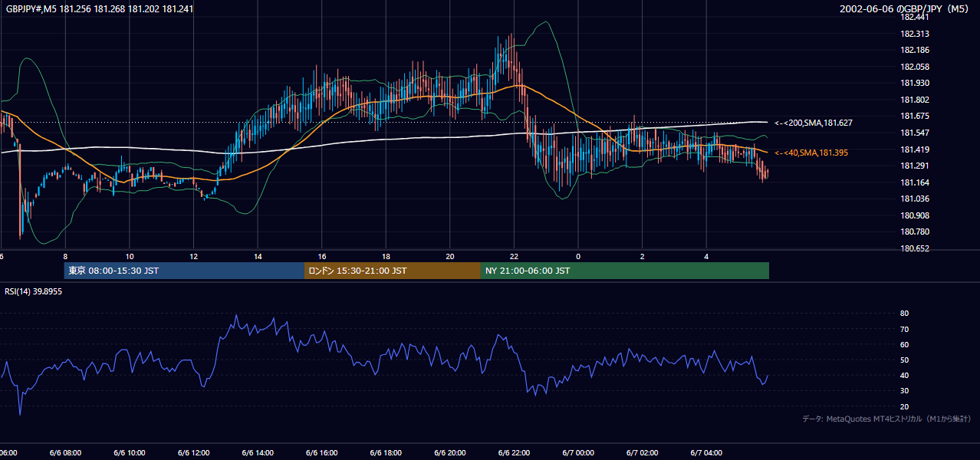Click the 6/7 04:00 time axis label
980x460 pixels.
click(x=706, y=453)
